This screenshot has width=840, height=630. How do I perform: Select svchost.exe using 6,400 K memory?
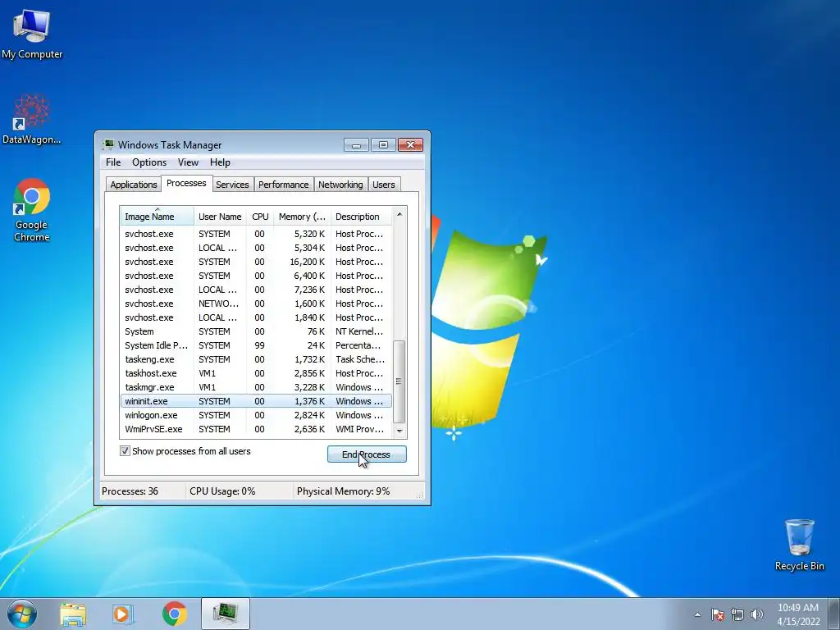point(257,276)
